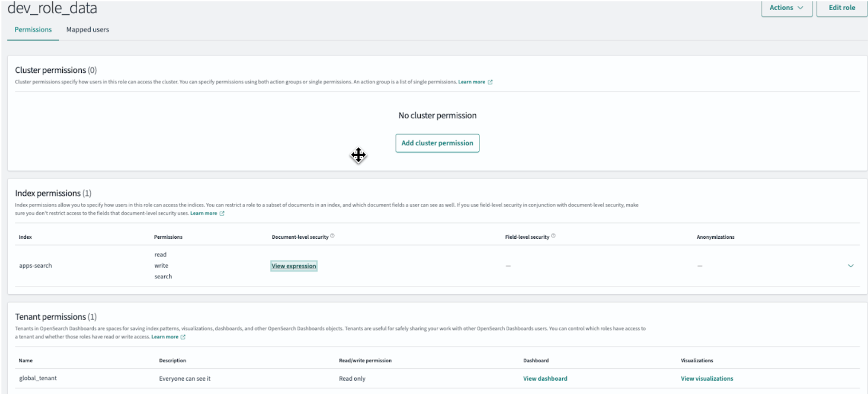
Task: Click external link icon in Cluster permissions description
Action: click(x=490, y=82)
